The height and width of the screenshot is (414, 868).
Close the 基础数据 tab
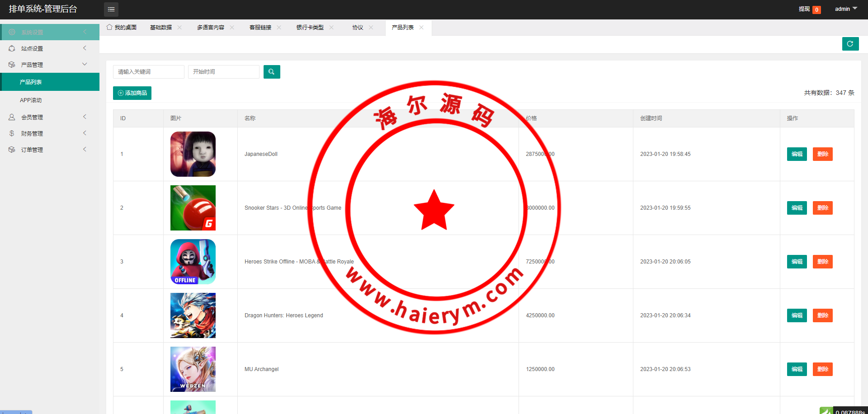[x=179, y=28]
